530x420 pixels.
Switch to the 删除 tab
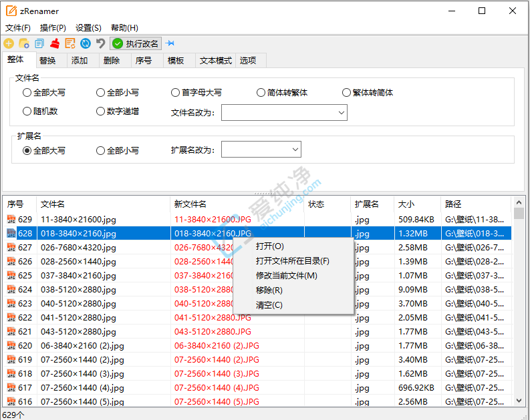pos(115,61)
